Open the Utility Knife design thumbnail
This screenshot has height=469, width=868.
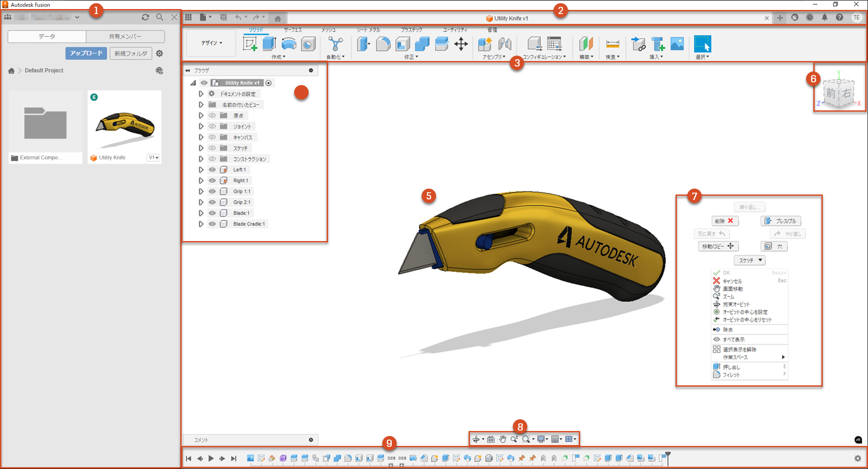[124, 121]
